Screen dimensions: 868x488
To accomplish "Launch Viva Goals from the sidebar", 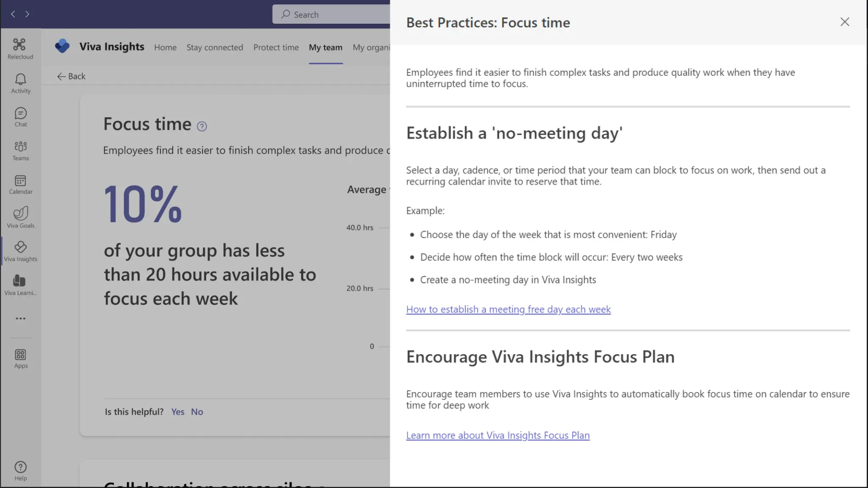I will point(20,218).
